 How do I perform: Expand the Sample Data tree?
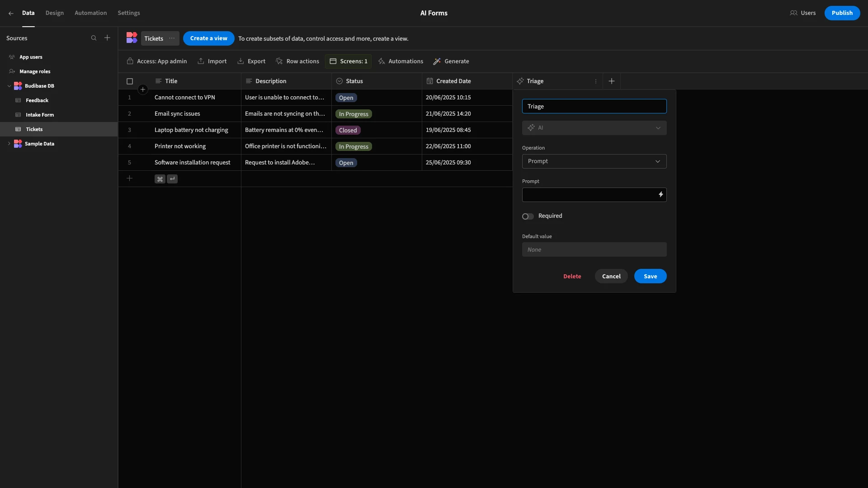[x=9, y=144]
